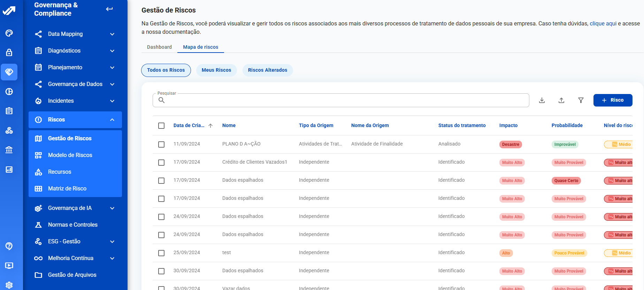The image size is (644, 290).
Task: Switch to the Dashboard tab
Action: click(x=159, y=47)
